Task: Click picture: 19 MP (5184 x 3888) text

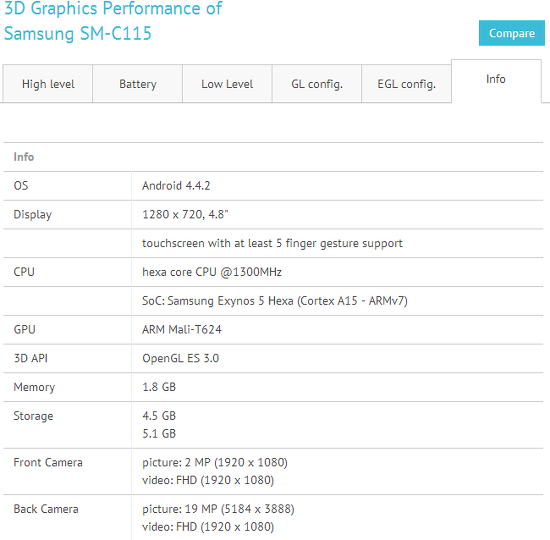Action: coord(218,509)
